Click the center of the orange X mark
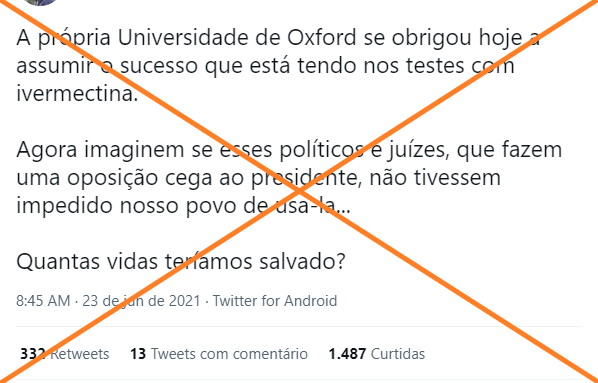598x383 pixels. (x=299, y=191)
